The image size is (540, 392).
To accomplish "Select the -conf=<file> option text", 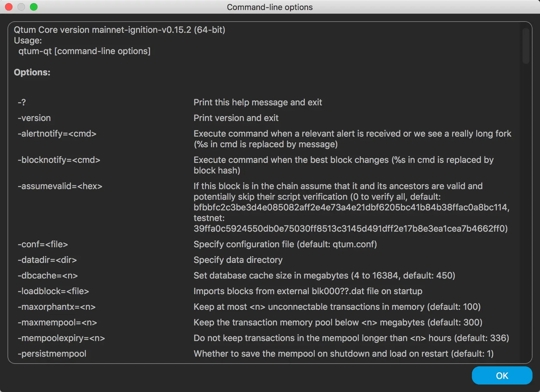I will click(43, 244).
